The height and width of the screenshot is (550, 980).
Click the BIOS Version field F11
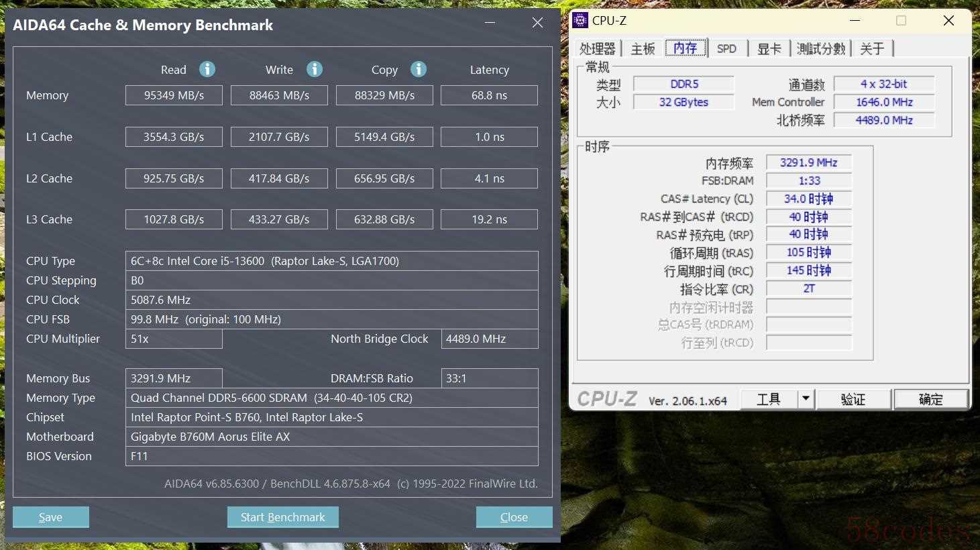(x=331, y=456)
